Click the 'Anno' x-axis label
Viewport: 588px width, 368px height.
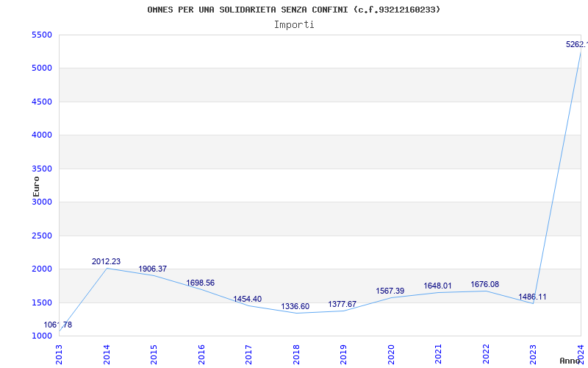(x=570, y=361)
